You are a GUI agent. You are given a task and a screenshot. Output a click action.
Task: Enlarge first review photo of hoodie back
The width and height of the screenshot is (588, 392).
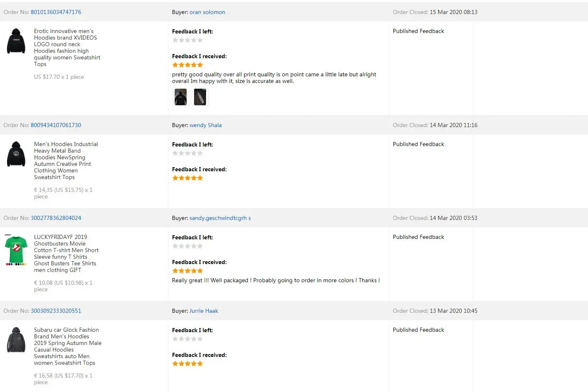[x=180, y=97]
